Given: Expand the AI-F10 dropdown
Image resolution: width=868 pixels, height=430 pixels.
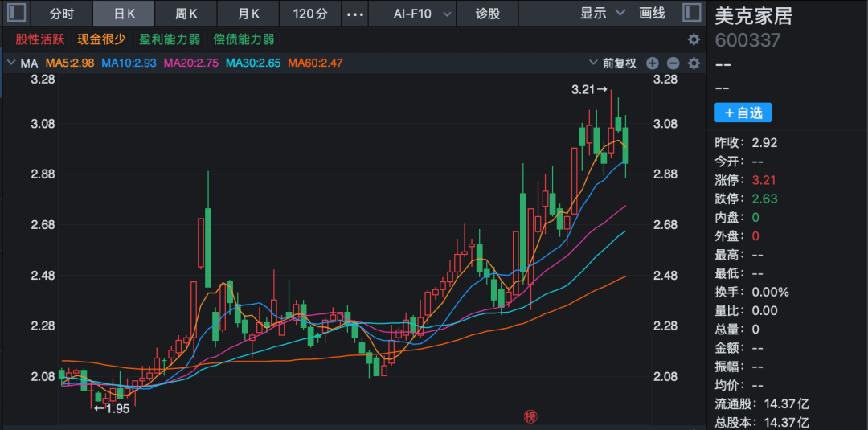Looking at the screenshot, I should [x=423, y=14].
